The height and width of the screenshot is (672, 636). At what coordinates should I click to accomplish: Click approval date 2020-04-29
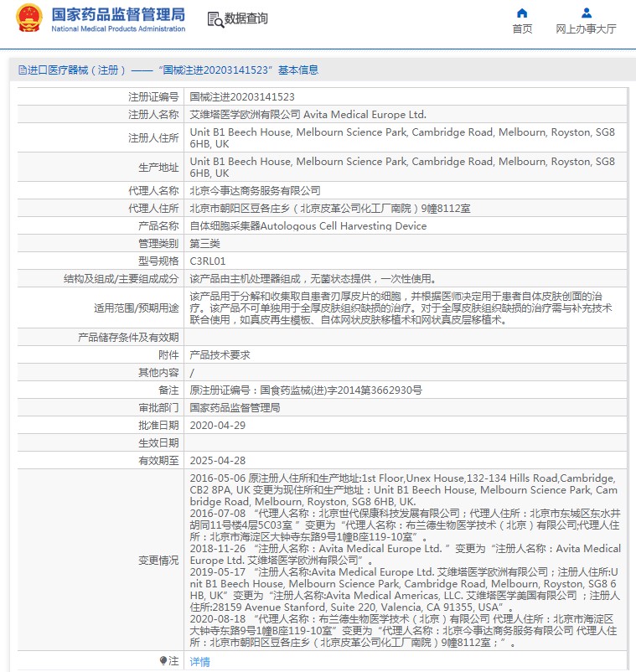(x=218, y=425)
